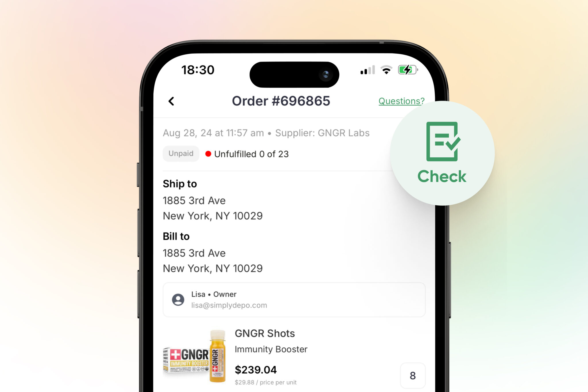Tap Lisa Owner account icon

tap(178, 299)
